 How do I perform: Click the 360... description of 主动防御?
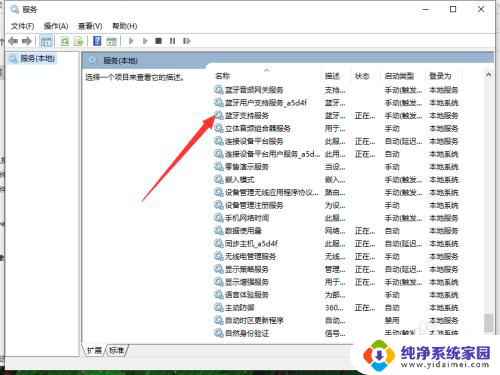click(334, 308)
